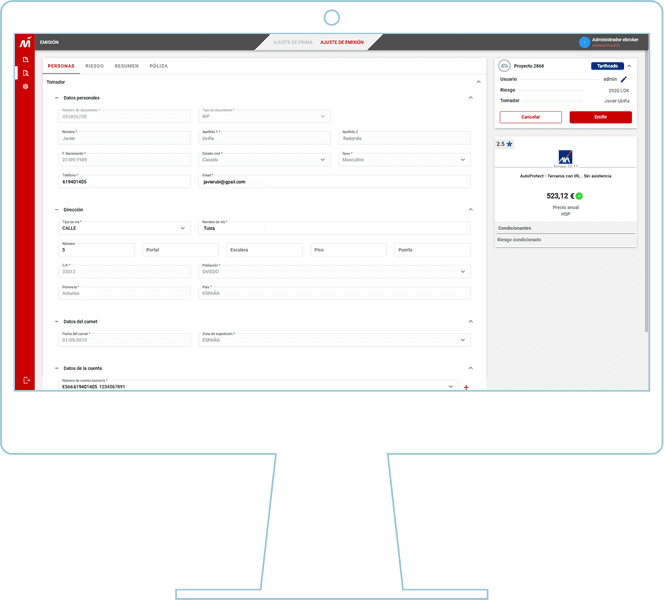The width and height of the screenshot is (664, 600).
Task: Open the Condicionantes section
Action: coord(566,228)
